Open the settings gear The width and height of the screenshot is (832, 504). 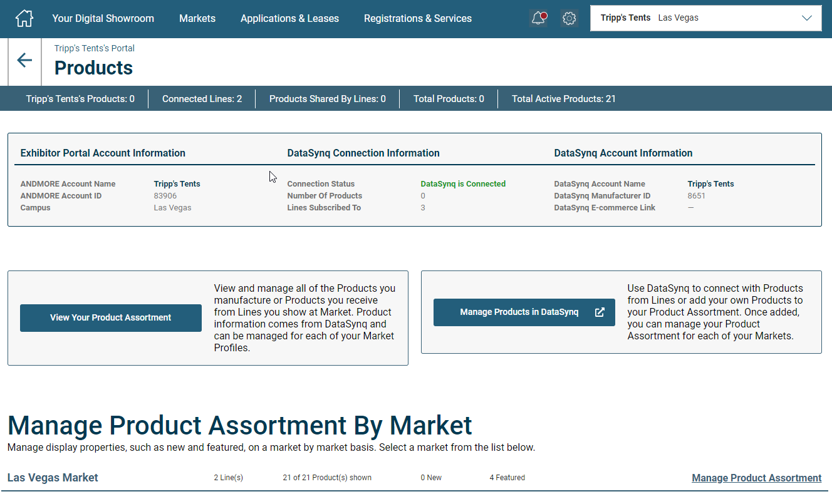[569, 19]
